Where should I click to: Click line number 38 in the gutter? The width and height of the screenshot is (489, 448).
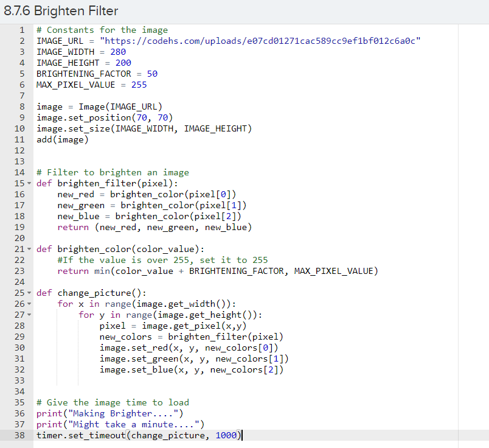[19, 435]
